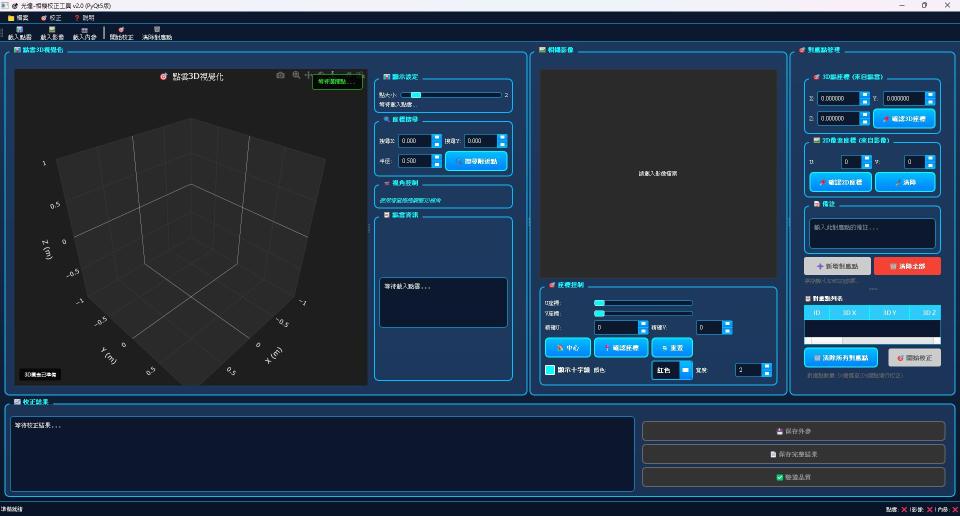Click the 清除對應點 trash toolbar icon
The height and width of the screenshot is (516, 960).
click(x=157, y=31)
